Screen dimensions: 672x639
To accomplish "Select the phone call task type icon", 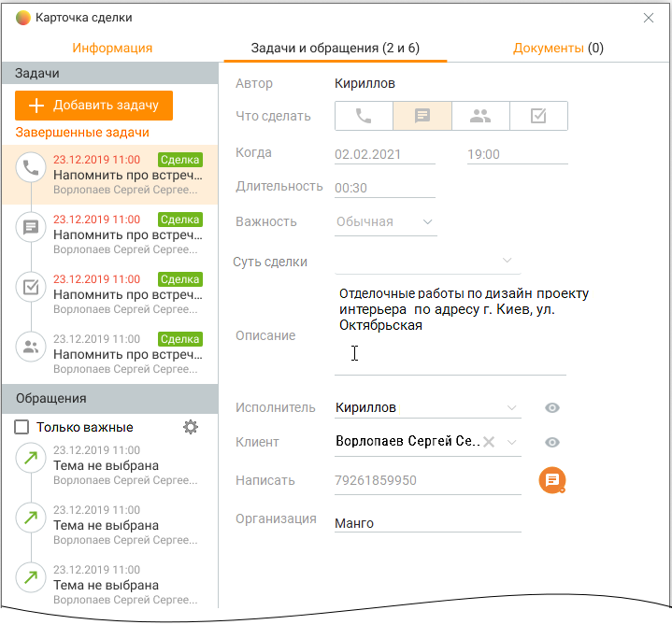I will click(364, 116).
